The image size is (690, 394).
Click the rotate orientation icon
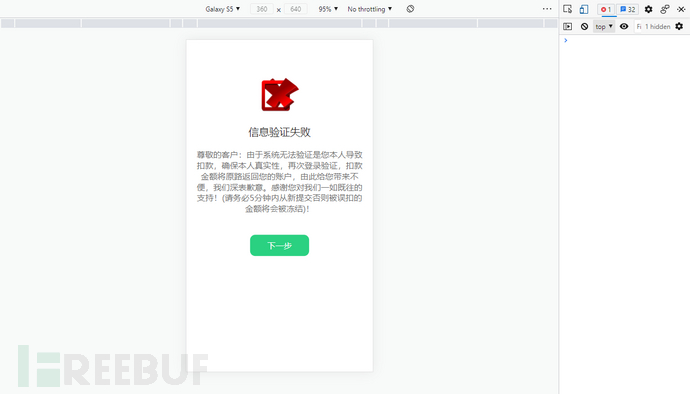tap(410, 9)
